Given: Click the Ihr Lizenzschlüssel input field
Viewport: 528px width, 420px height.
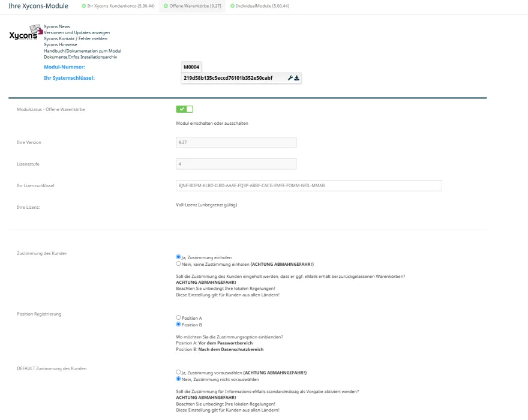Looking at the screenshot, I should [309, 185].
